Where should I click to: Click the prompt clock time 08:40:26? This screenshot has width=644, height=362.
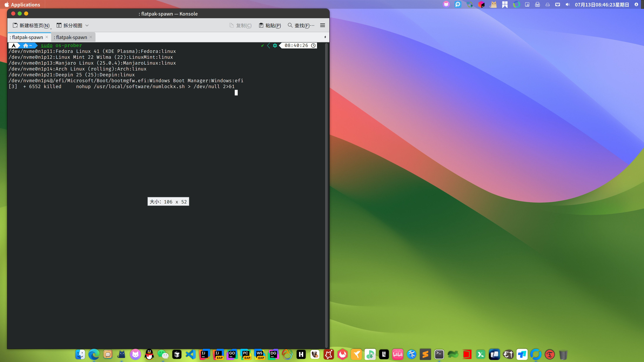coord(296,46)
